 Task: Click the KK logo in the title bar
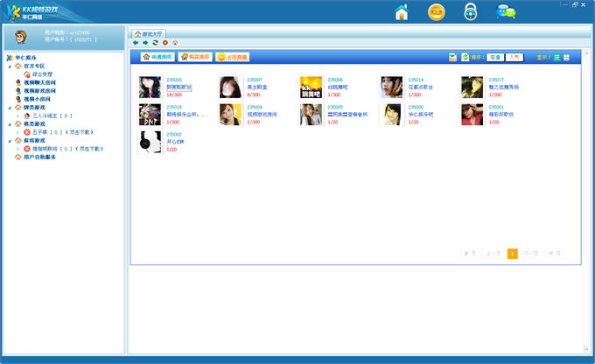(14, 12)
